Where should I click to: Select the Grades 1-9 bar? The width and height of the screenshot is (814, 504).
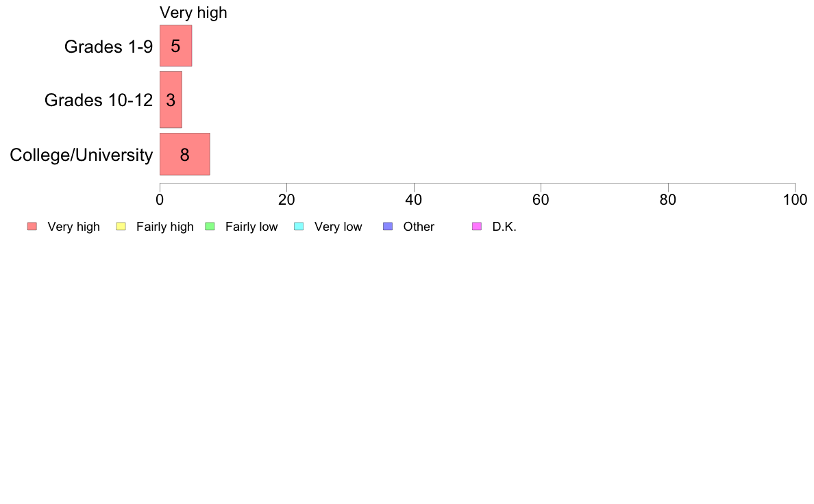pyautogui.click(x=176, y=46)
